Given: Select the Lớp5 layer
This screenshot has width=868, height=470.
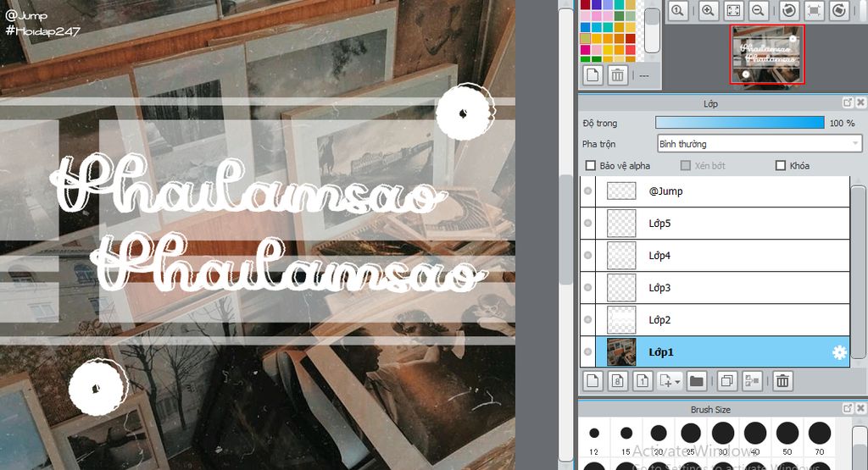Looking at the screenshot, I should [722, 224].
